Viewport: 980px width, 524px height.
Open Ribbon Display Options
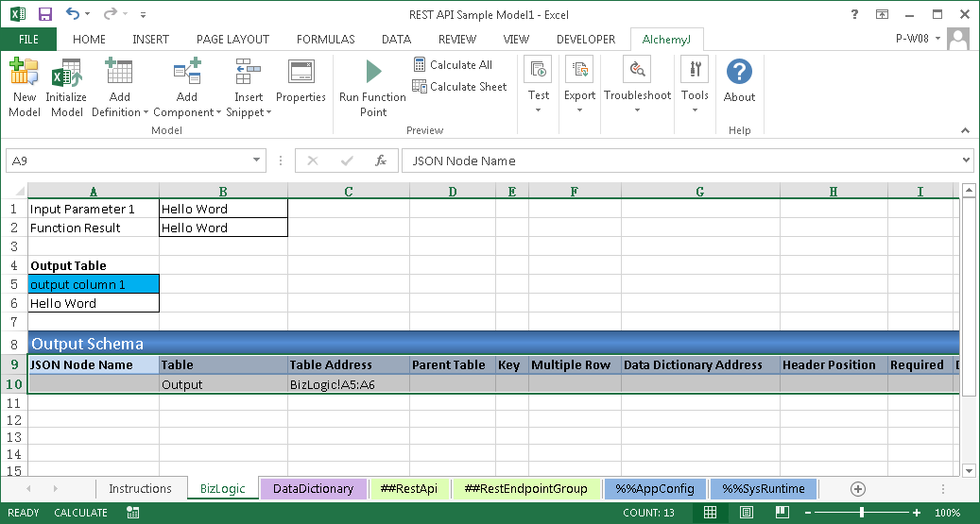(882, 14)
